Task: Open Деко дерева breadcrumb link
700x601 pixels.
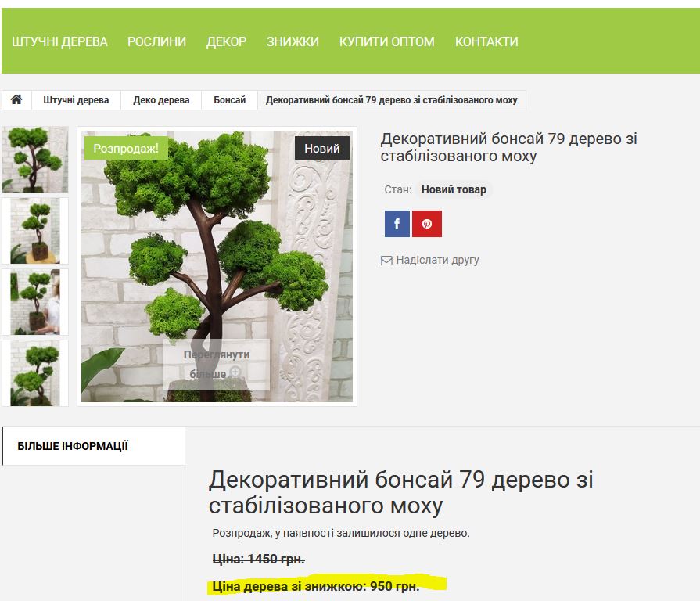Action: coord(160,99)
